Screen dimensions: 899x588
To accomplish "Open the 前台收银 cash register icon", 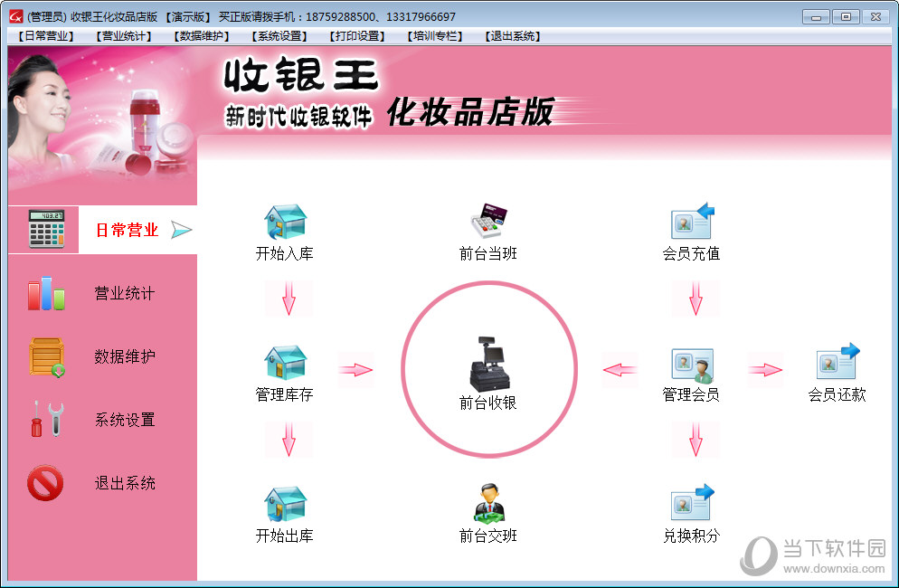I will [x=489, y=364].
